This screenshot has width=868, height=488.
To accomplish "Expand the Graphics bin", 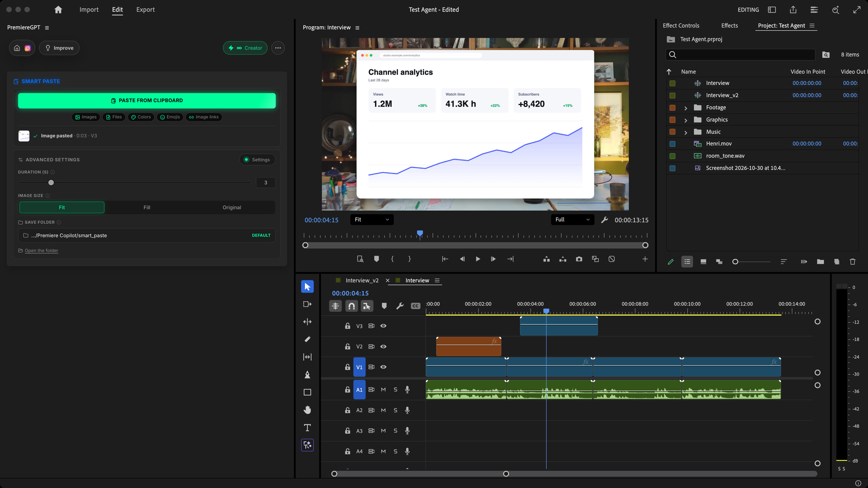I will (x=686, y=120).
